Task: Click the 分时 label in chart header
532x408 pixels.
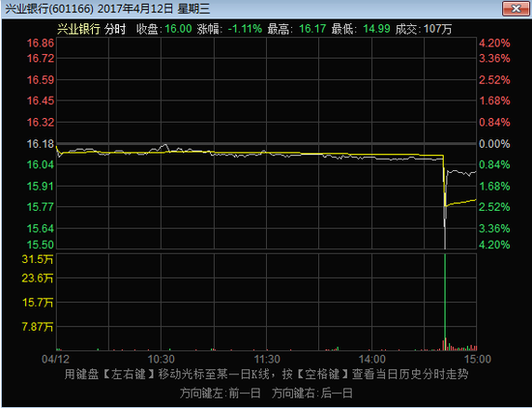Action: (115, 29)
